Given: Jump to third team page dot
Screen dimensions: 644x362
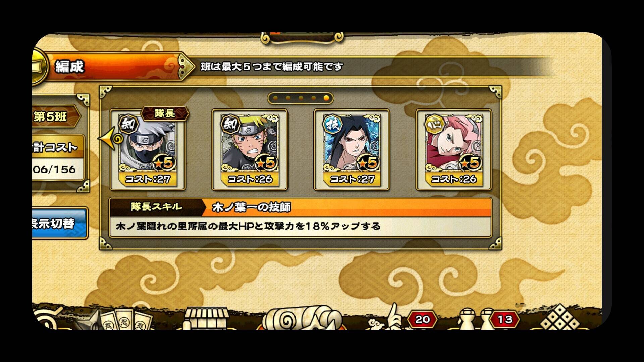Looking at the screenshot, I should (301, 98).
